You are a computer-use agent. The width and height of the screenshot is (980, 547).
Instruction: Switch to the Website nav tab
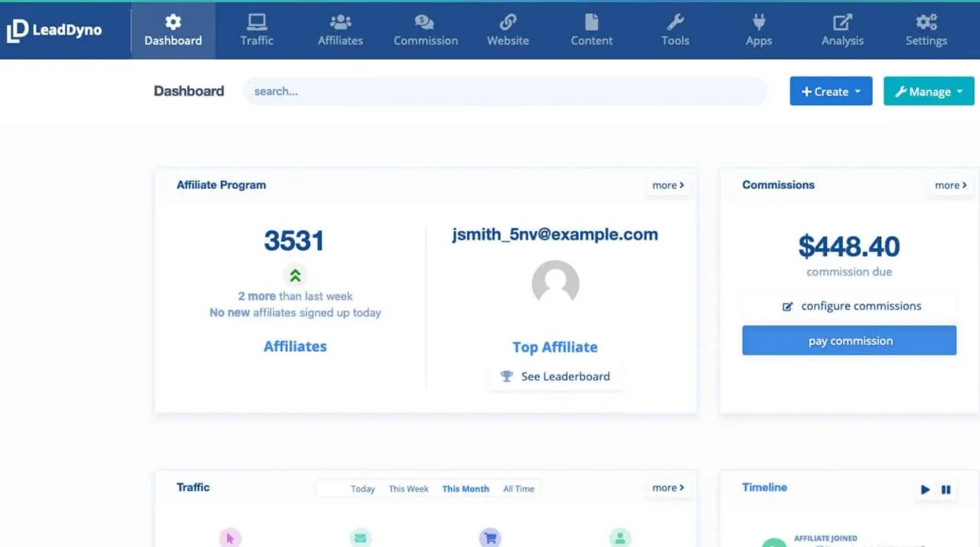click(508, 31)
